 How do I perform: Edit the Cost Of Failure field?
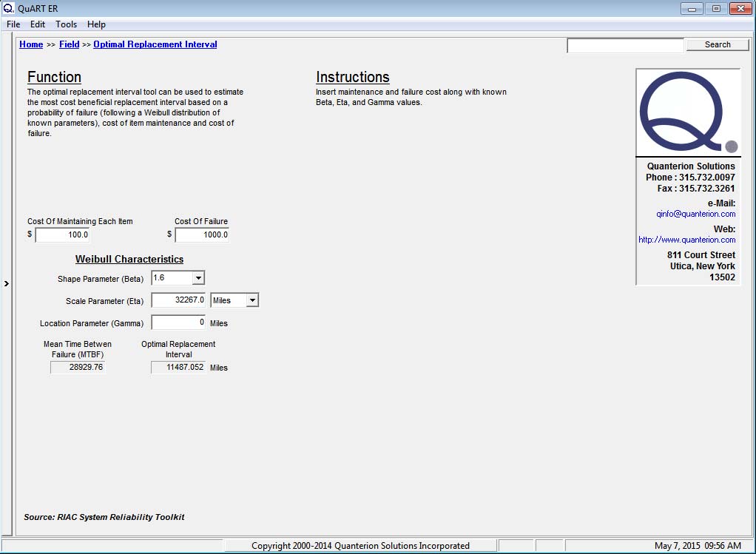[x=202, y=234]
